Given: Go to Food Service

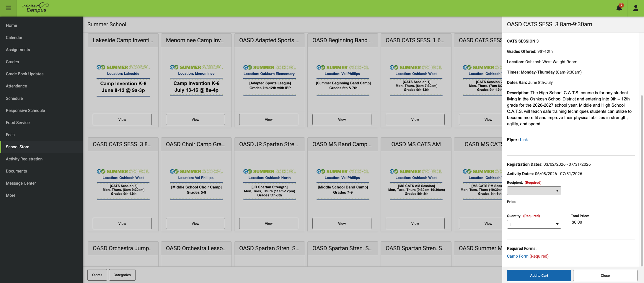Looking at the screenshot, I should [41, 123].
